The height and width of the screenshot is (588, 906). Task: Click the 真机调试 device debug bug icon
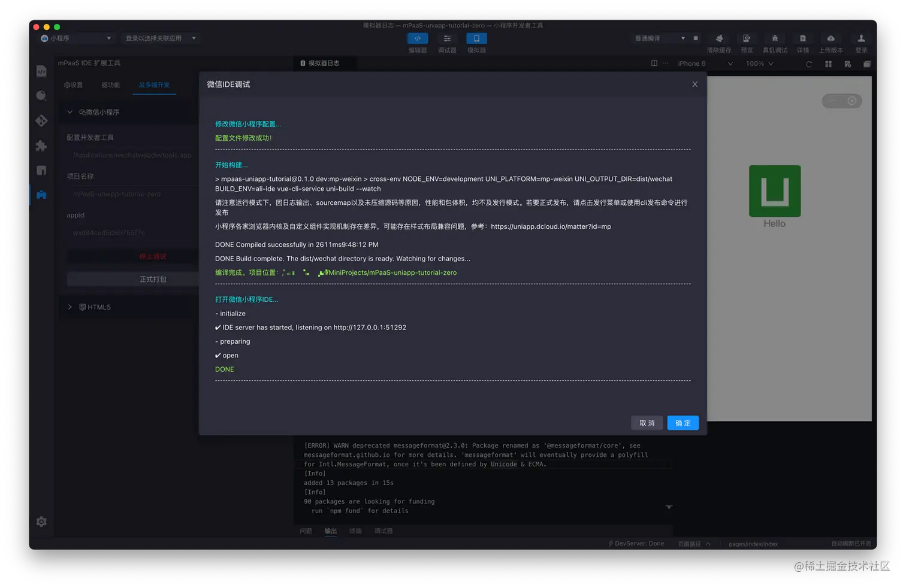pos(775,38)
